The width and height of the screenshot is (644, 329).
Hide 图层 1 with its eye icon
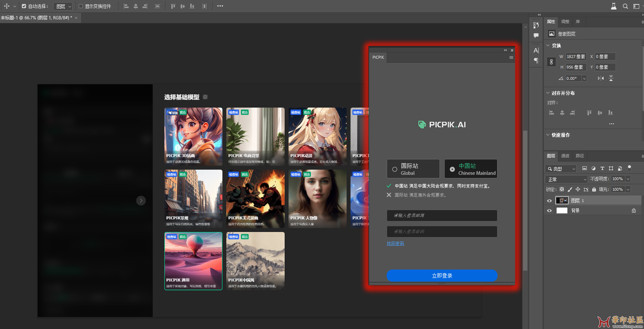click(549, 201)
